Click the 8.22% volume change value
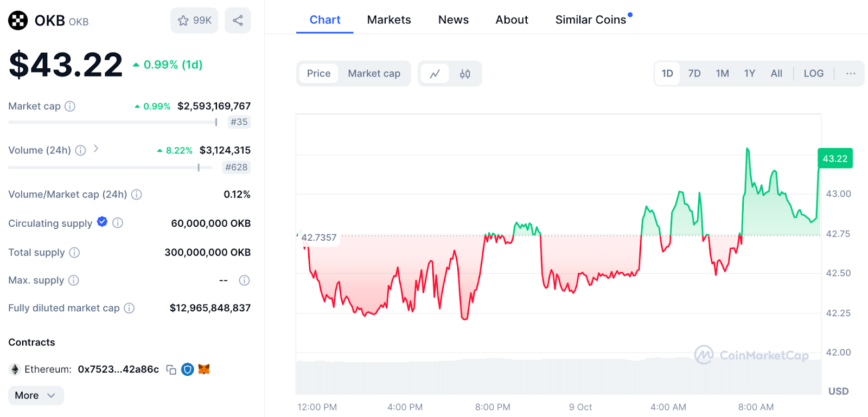This screenshot has height=417, width=868. [x=175, y=151]
